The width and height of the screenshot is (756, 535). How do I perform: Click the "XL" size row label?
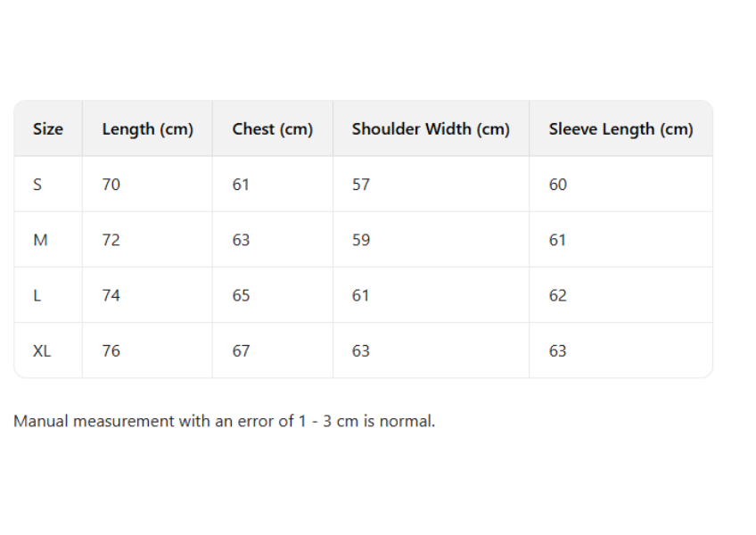[x=42, y=350]
